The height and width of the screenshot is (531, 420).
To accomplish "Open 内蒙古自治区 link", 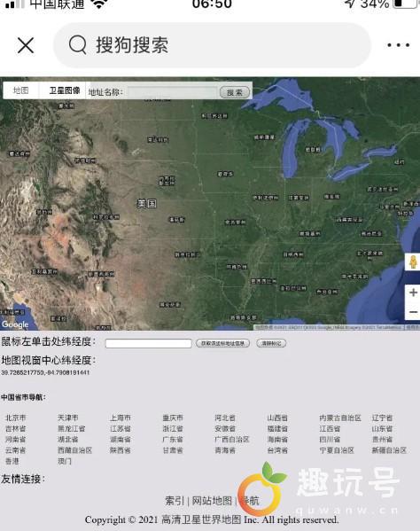I will (x=340, y=418).
